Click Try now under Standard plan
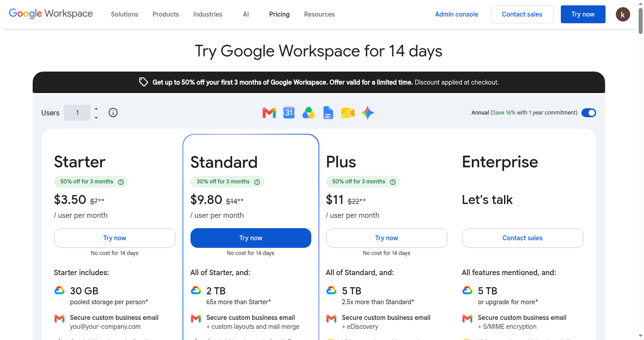644x340 pixels. point(251,238)
